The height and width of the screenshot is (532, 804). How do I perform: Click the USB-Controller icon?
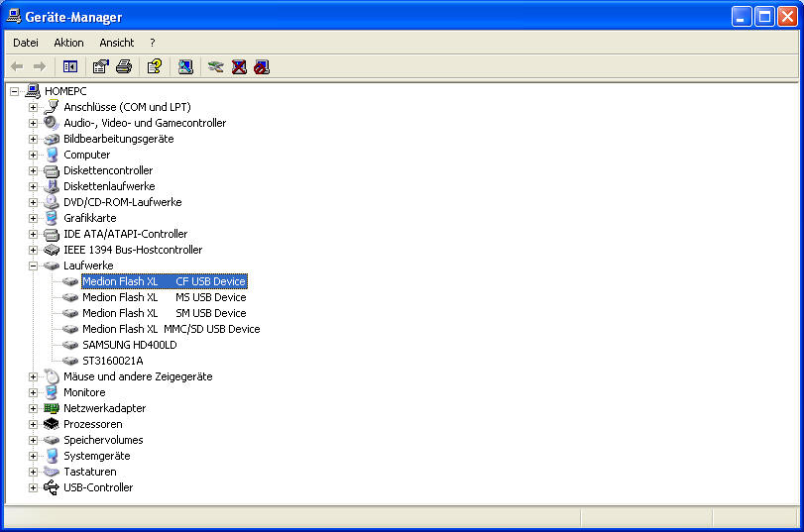click(x=52, y=487)
